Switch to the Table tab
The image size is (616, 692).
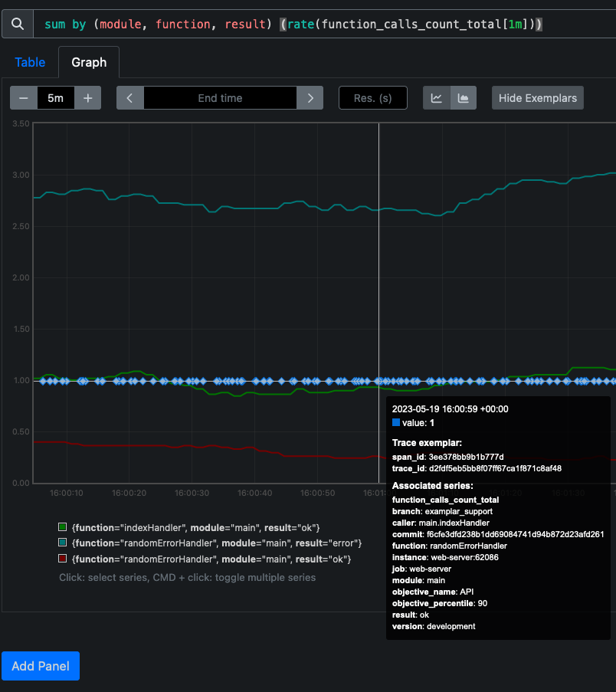tap(30, 62)
